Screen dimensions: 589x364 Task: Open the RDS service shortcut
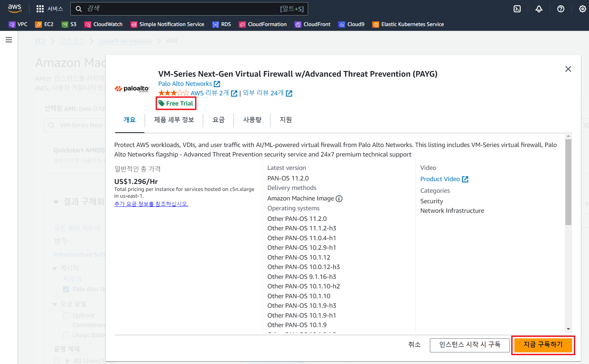(x=222, y=24)
